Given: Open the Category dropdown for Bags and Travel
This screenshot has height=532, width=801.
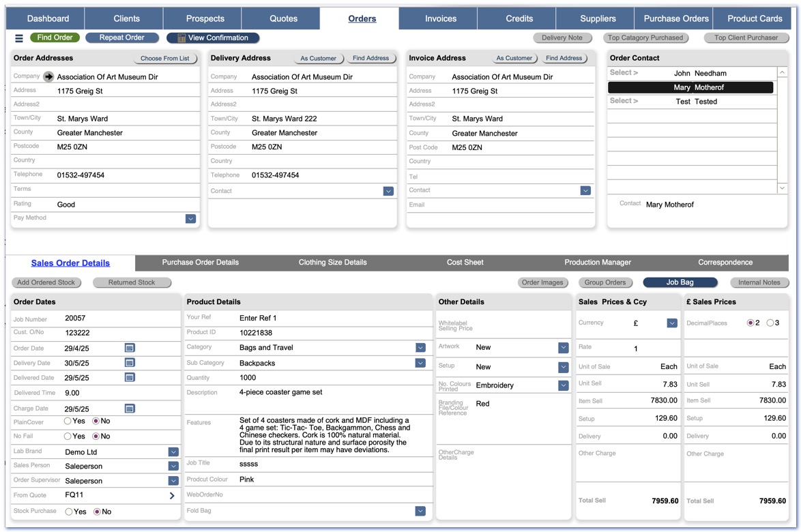Looking at the screenshot, I should pos(420,348).
